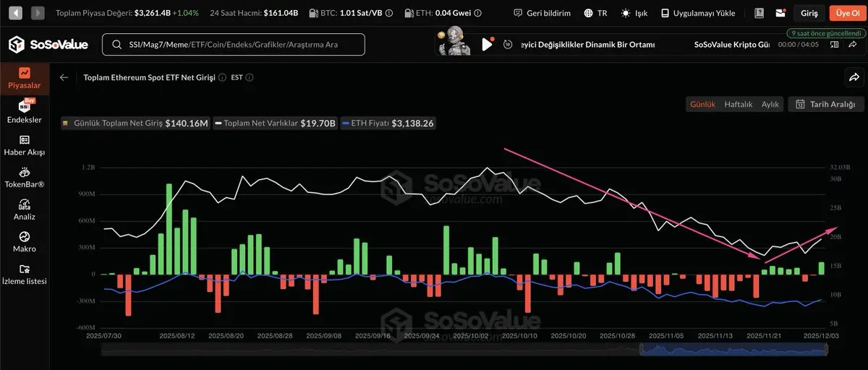Toggle the Toplam Net Varlıklar legend
This screenshot has width=868, height=370.
(276, 124)
